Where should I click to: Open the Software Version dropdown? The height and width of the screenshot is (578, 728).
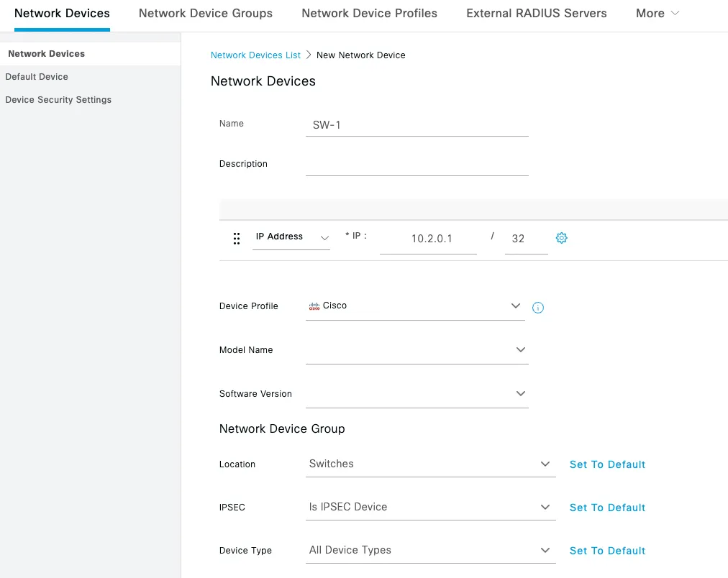pyautogui.click(x=520, y=393)
